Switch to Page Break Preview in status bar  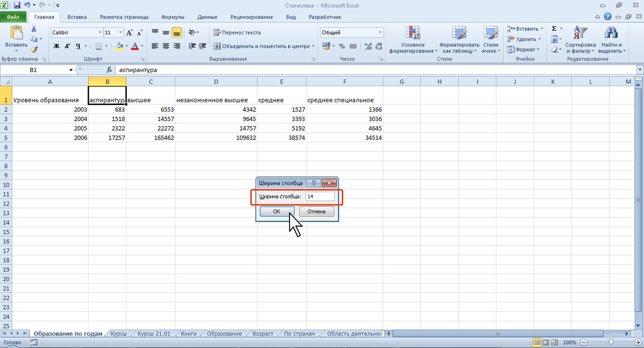click(554, 342)
